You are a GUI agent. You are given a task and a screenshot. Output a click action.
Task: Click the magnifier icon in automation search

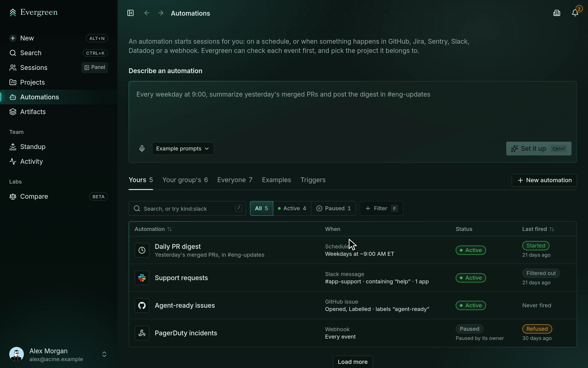[137, 209]
